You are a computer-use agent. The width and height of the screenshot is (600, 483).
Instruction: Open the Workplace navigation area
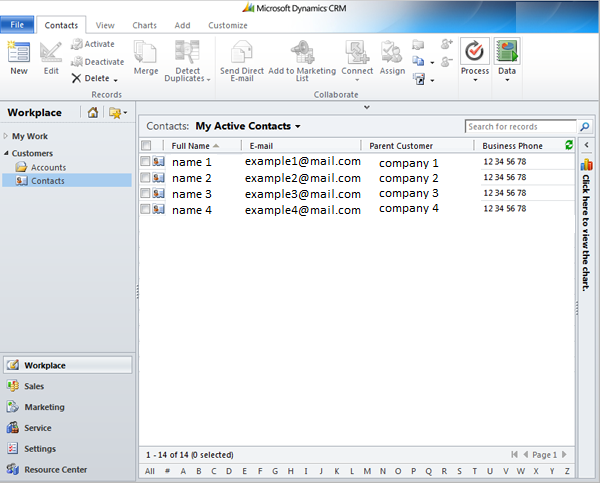point(68,365)
